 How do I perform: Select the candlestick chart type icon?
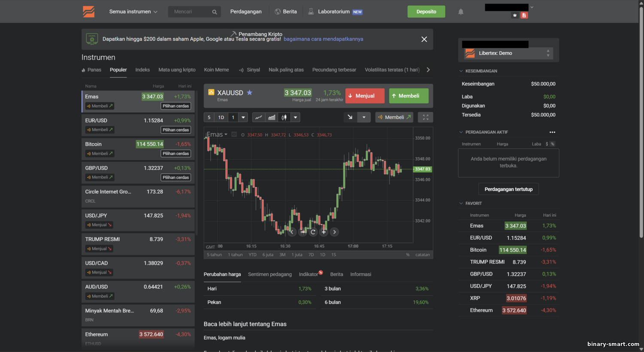[284, 117]
